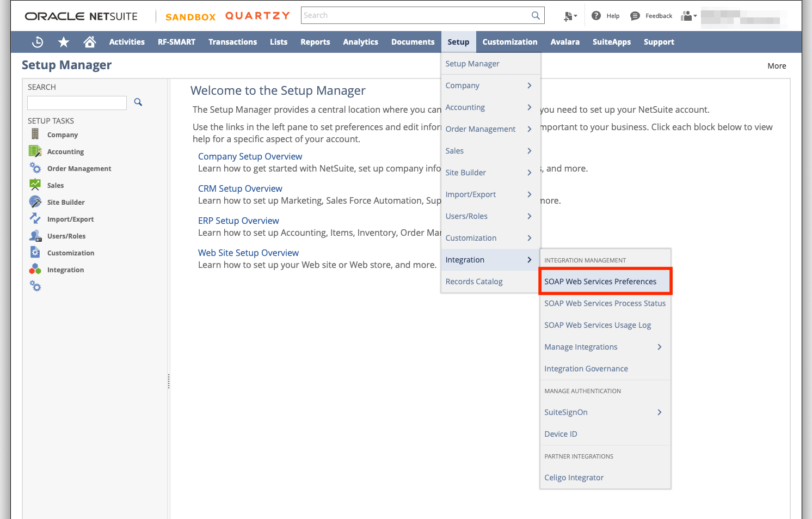The width and height of the screenshot is (812, 519).
Task: Click the sidebar pane resize handle
Action: pos(169,381)
